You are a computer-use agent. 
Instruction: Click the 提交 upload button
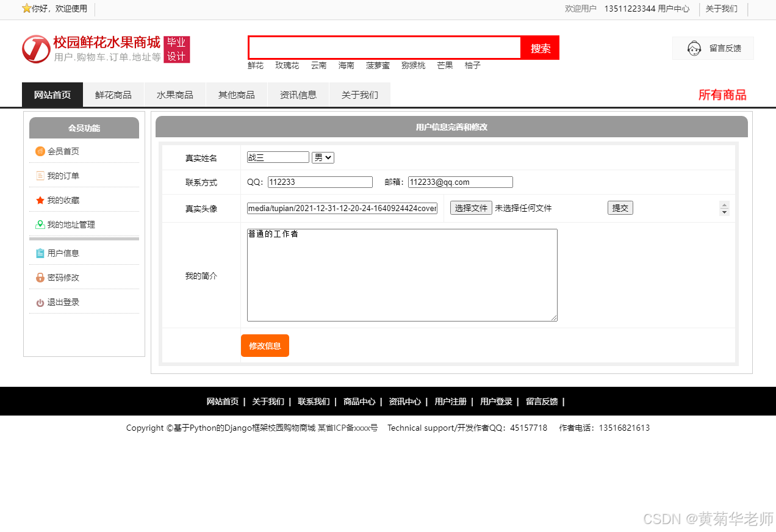tap(620, 208)
